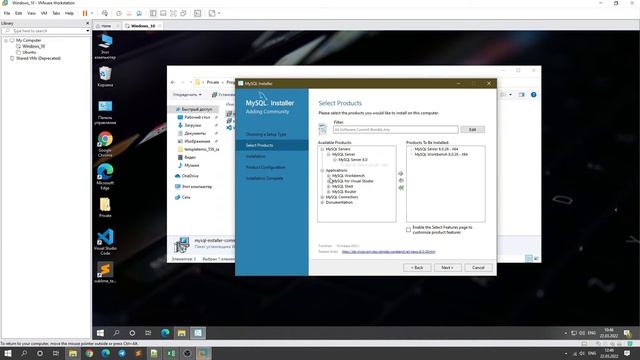
Task: Collapse the MySQL Servers tree node
Action: pyautogui.click(x=322, y=149)
